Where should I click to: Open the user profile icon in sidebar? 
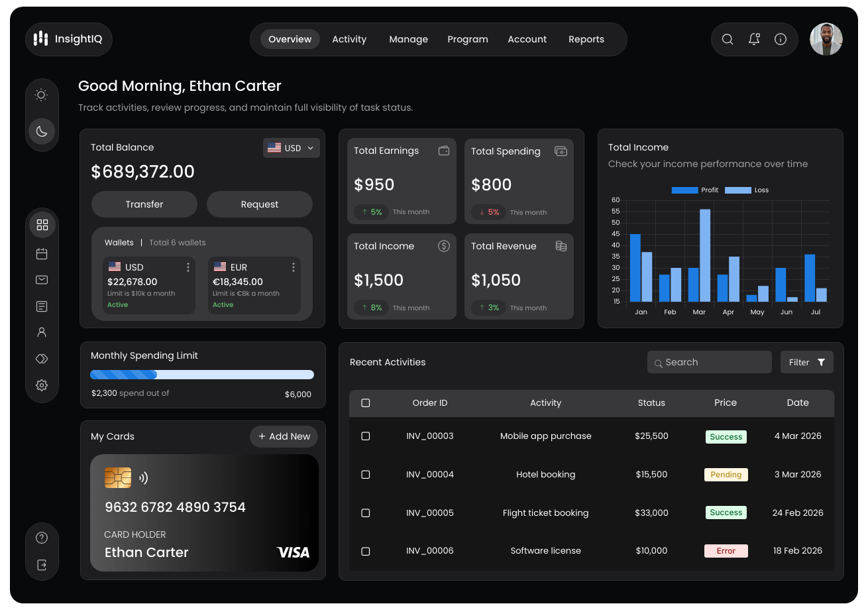click(42, 332)
